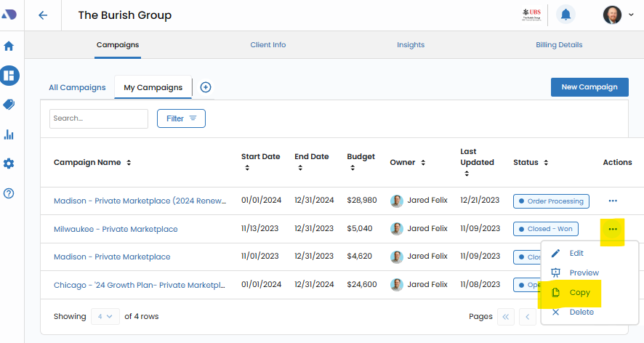
Task: Click into the Search campaigns field
Action: point(98,118)
